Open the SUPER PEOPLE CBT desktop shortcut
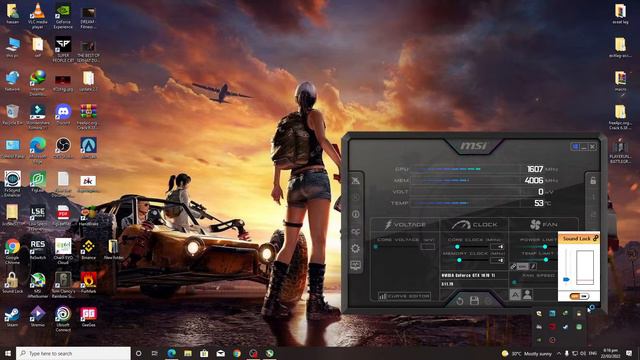Screen dimensions: 640x360 63,49
